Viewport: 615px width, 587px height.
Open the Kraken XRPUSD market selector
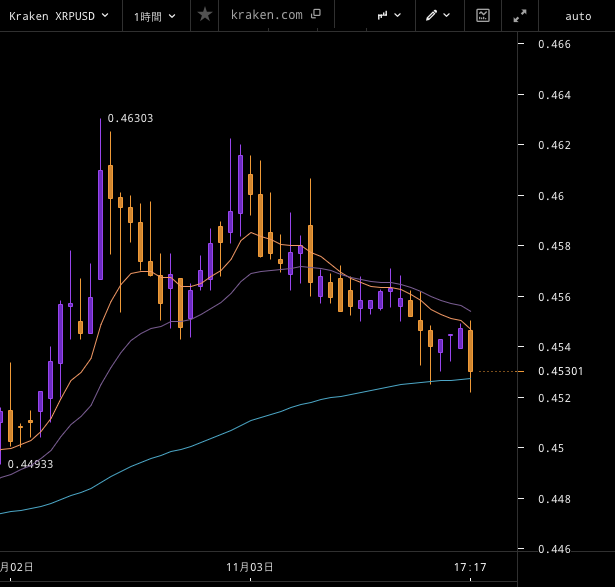click(x=58, y=16)
